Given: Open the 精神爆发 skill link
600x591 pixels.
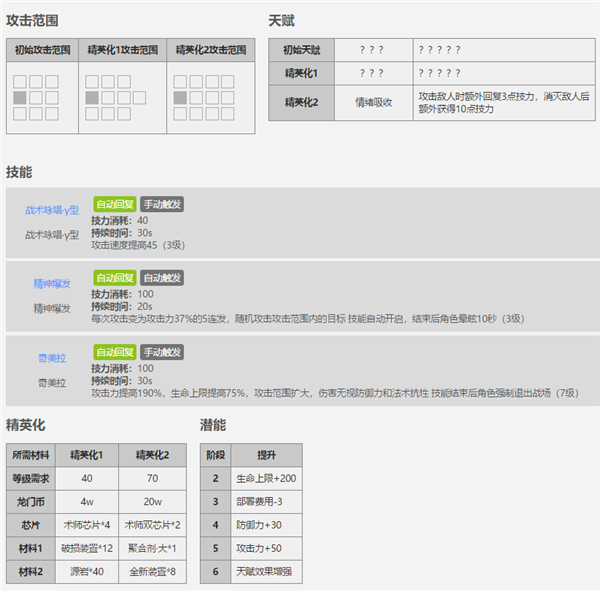Looking at the screenshot, I should click(52, 284).
